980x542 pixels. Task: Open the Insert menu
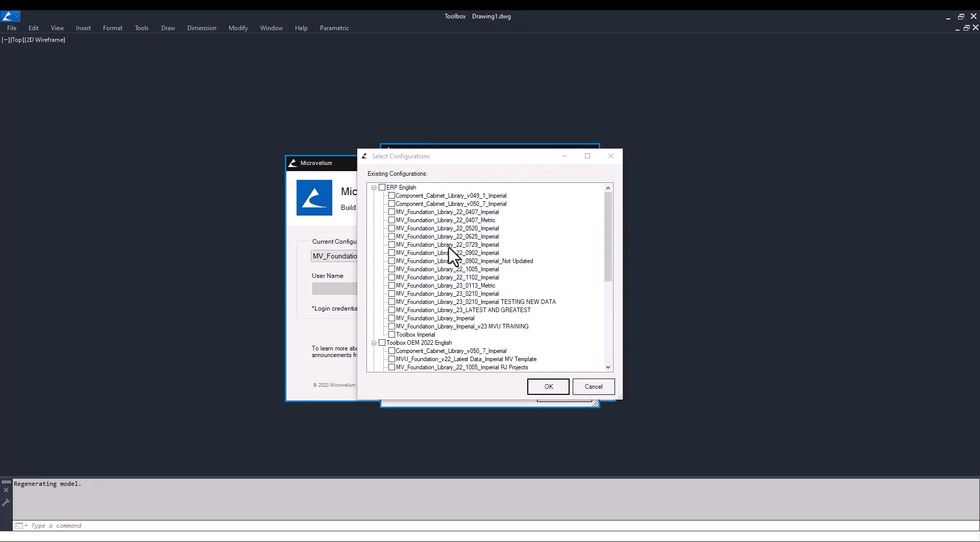[83, 28]
